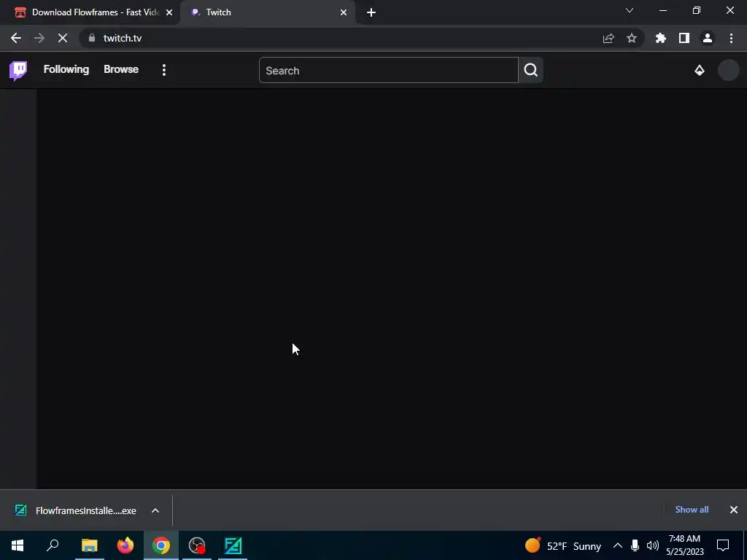
Task: Bookmark this tab with the star icon
Action: (x=632, y=38)
